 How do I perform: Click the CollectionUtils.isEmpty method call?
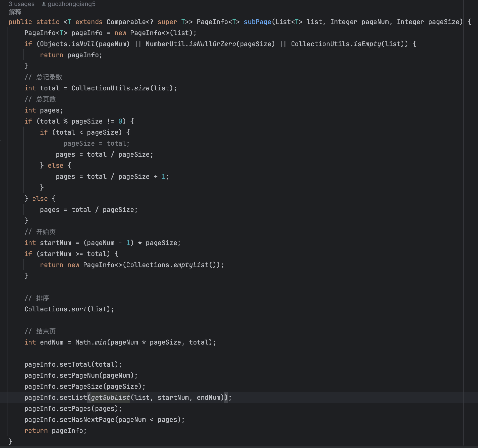(367, 44)
